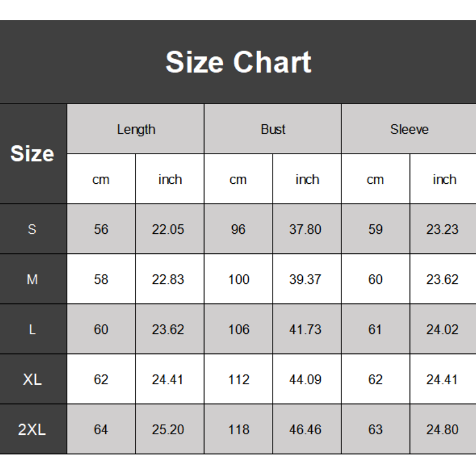Click the L size row label
476x476 pixels.
coord(32,330)
